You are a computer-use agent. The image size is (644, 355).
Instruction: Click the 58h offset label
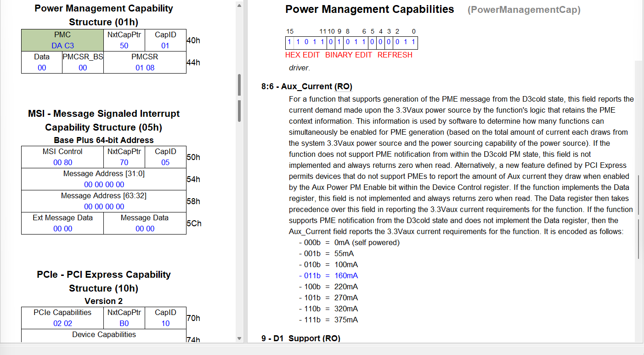point(193,201)
